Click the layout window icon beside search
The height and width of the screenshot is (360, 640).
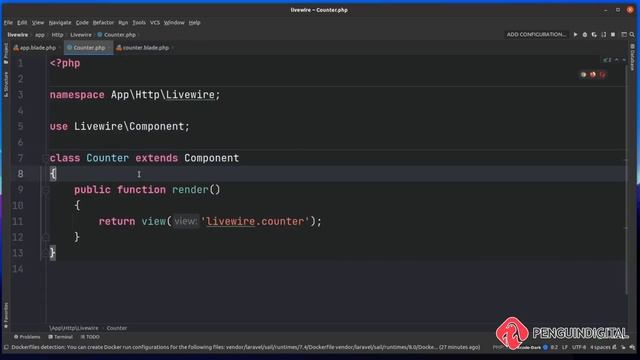point(624,35)
